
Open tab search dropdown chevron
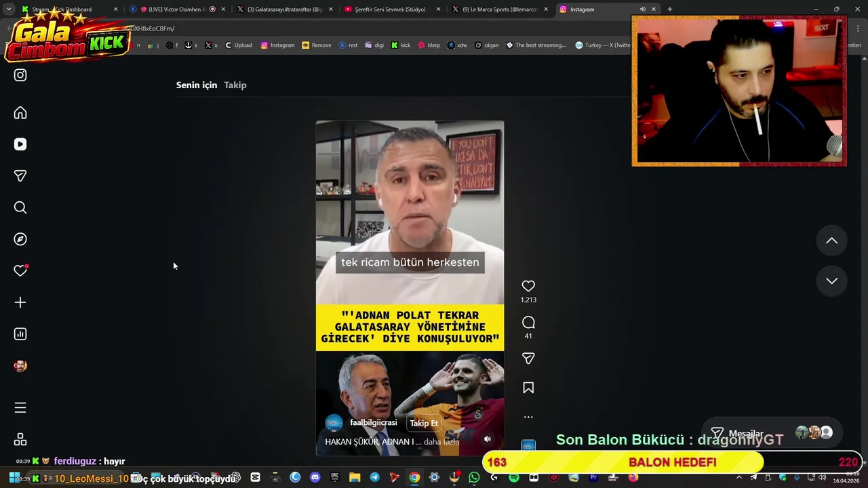[8, 9]
